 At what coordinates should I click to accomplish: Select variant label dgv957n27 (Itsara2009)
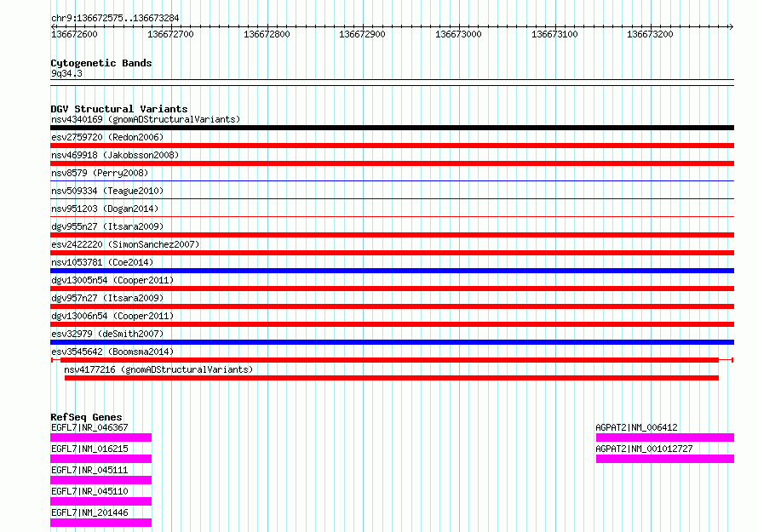[107, 298]
